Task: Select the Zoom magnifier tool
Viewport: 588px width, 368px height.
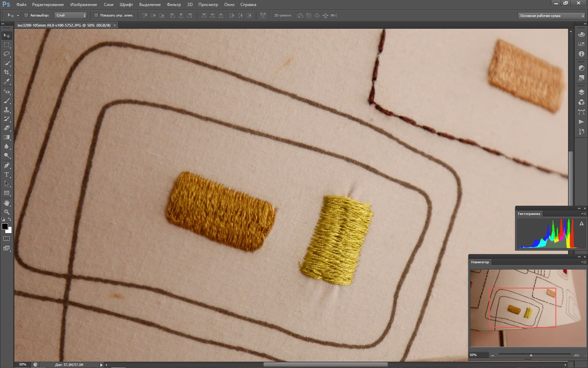Action: tap(7, 212)
